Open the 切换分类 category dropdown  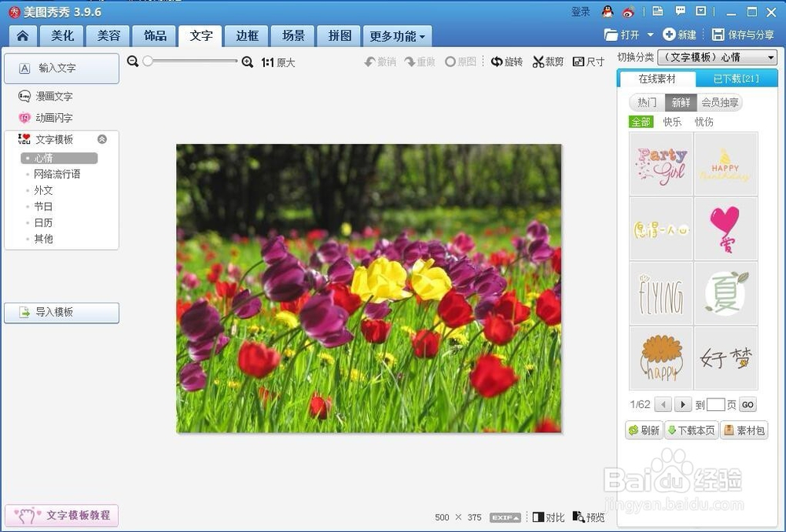click(717, 57)
